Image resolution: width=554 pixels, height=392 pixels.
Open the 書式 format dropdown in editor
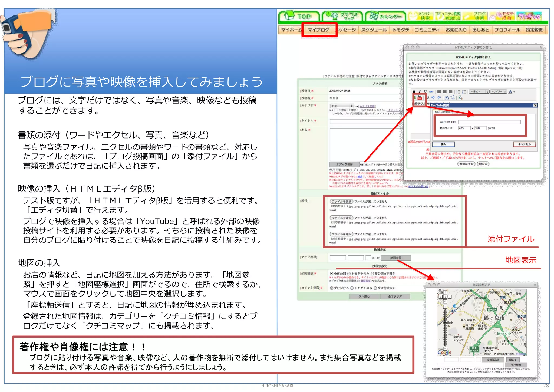tap(479, 92)
